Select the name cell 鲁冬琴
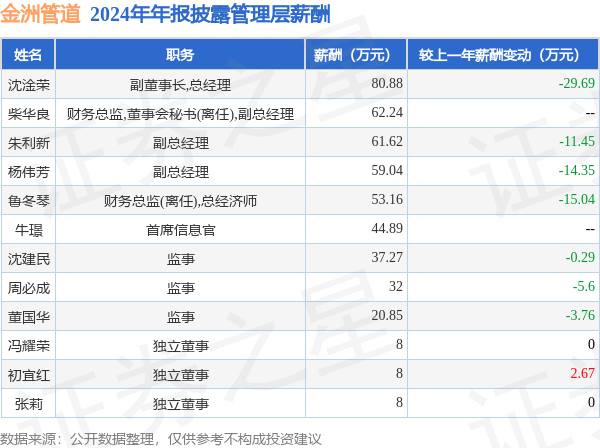 [x=29, y=201]
